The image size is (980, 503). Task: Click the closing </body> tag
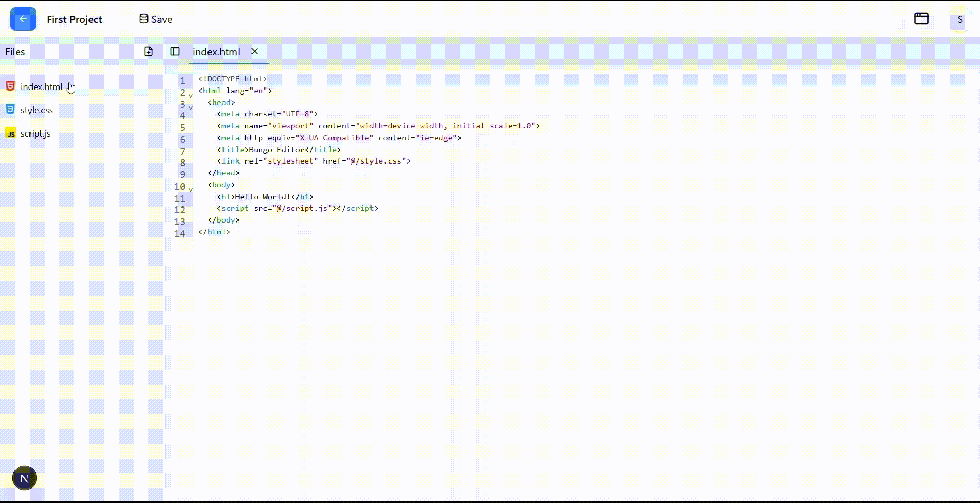coord(224,220)
